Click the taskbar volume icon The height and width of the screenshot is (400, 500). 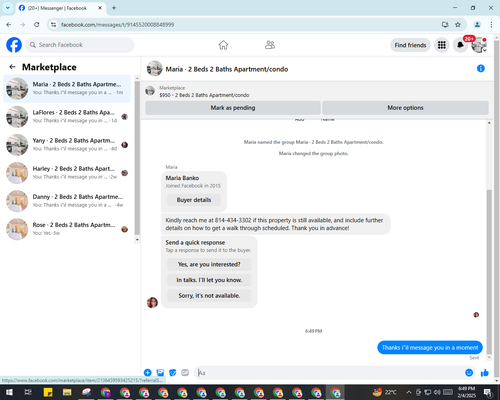437,392
